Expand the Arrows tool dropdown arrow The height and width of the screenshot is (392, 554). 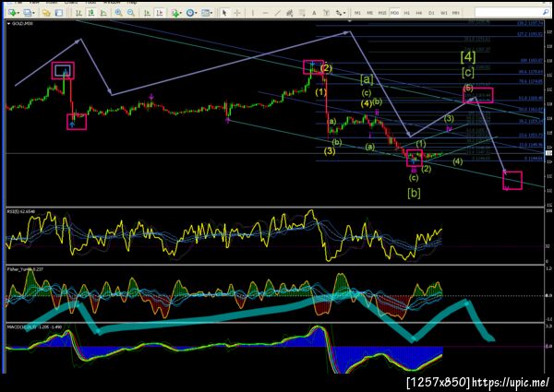pyautogui.click(x=344, y=13)
